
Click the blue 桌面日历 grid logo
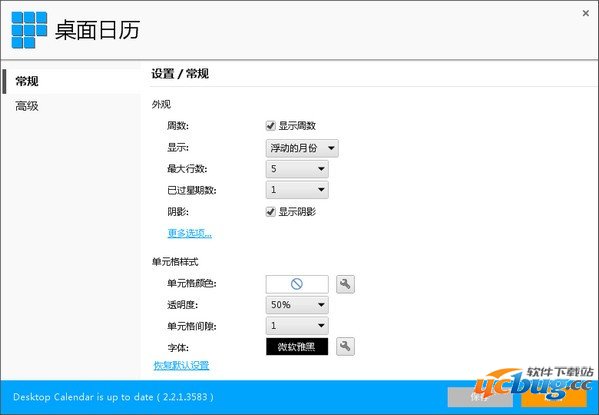[x=29, y=30]
